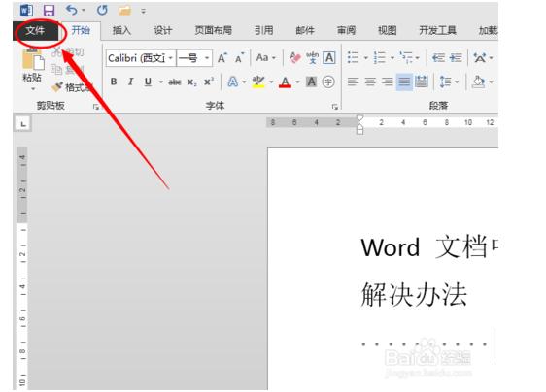546x392 pixels.
Task: Toggle Superscript formatting
Action: point(209,82)
